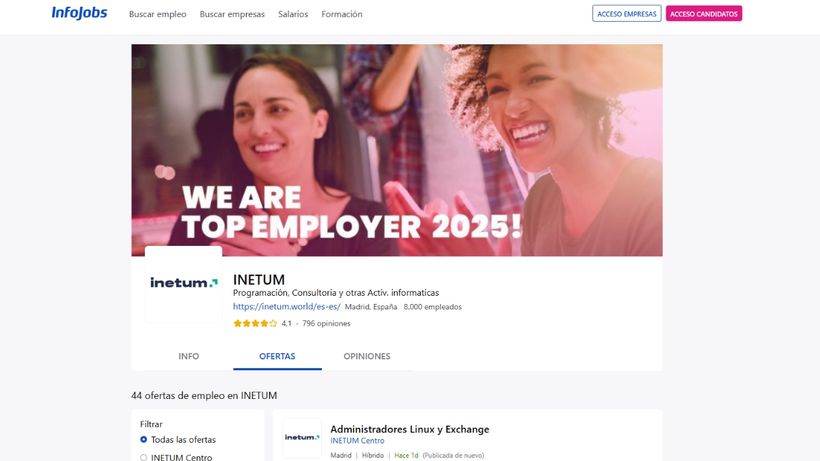
Task: Open the Formación menu item
Action: tap(341, 14)
